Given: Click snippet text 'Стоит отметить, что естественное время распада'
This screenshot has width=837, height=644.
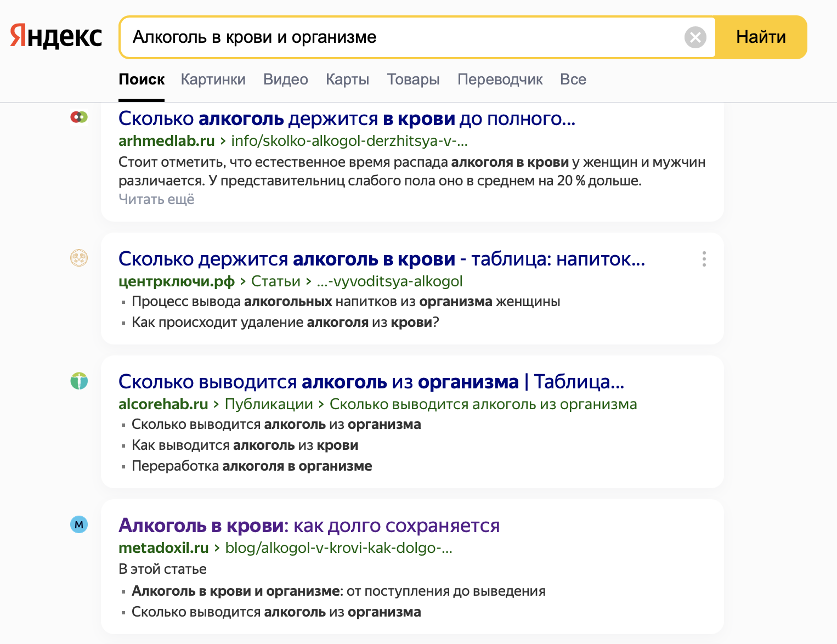Looking at the screenshot, I should point(284,162).
